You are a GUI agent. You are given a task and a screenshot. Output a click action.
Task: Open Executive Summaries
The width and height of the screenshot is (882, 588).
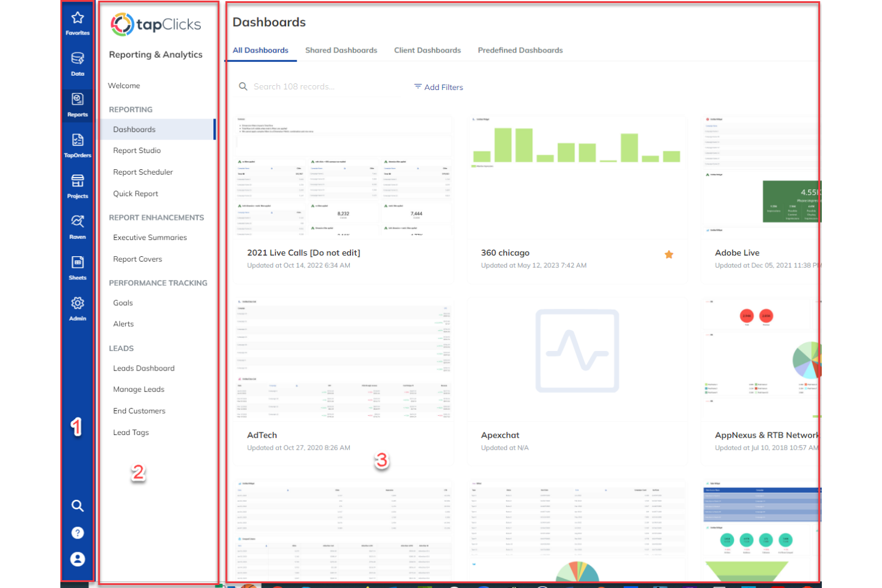(x=150, y=238)
